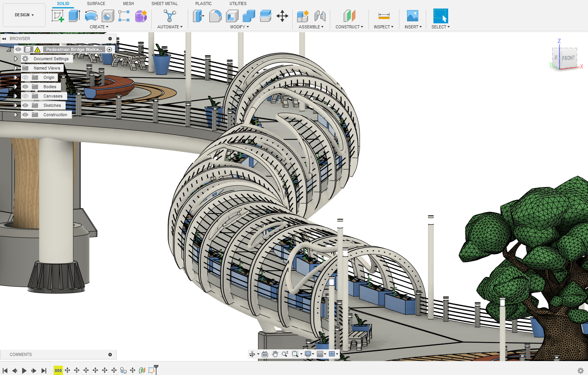Activate the Extrude tool

pyautogui.click(x=74, y=16)
